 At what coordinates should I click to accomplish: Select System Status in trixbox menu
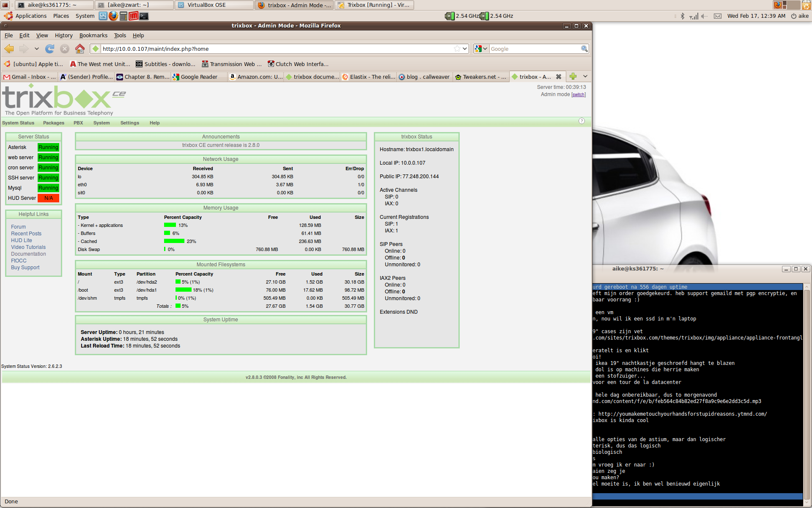(18, 123)
